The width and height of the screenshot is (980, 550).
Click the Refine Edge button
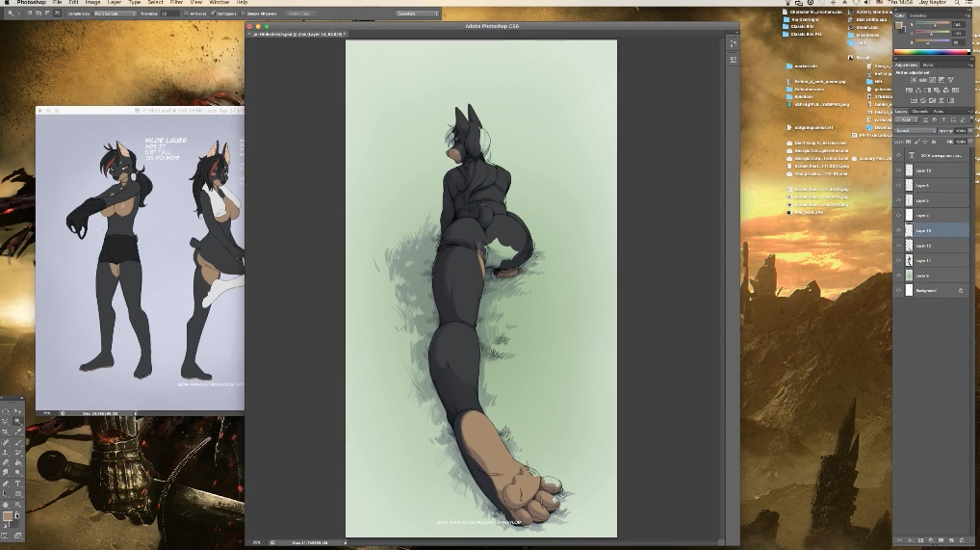click(299, 13)
